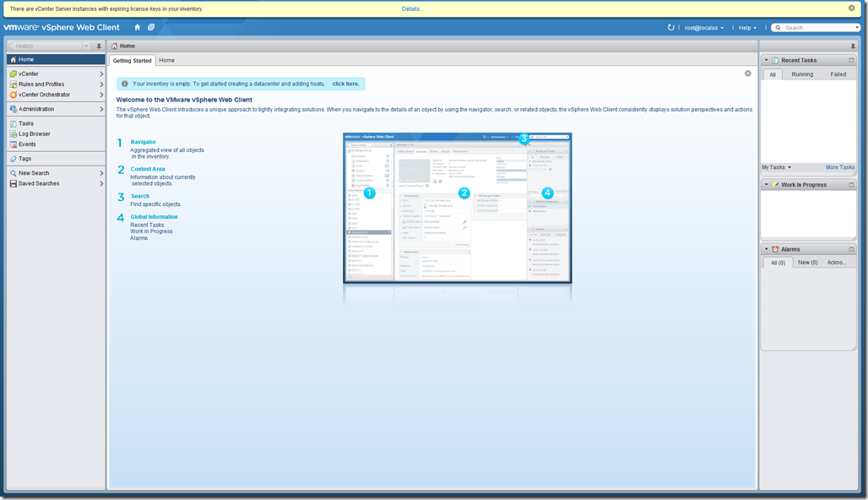Open the Help dropdown menu

coord(748,28)
